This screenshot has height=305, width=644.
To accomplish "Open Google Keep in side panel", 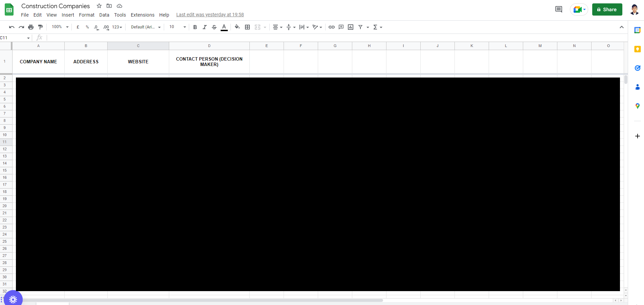I will pyautogui.click(x=638, y=49).
